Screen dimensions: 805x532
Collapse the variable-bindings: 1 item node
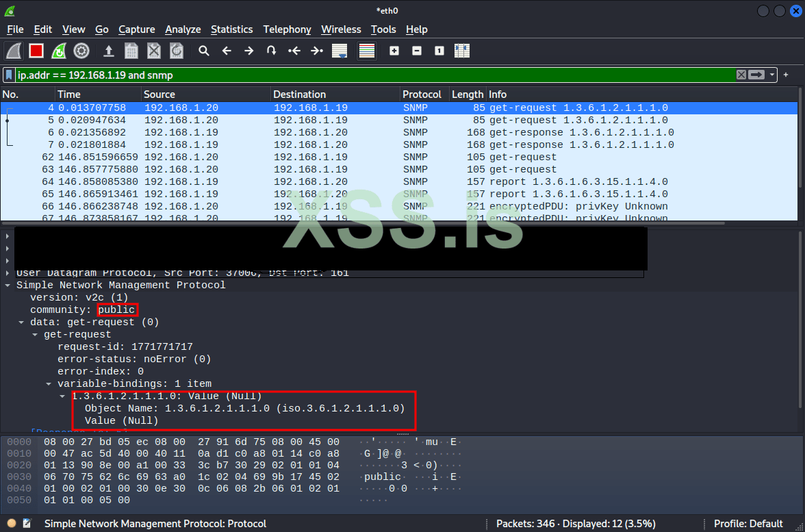[x=48, y=384]
